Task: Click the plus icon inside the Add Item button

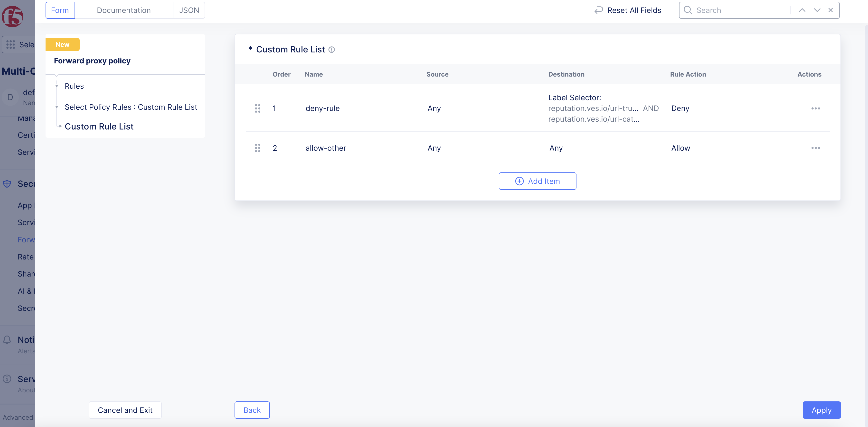Action: click(x=519, y=181)
